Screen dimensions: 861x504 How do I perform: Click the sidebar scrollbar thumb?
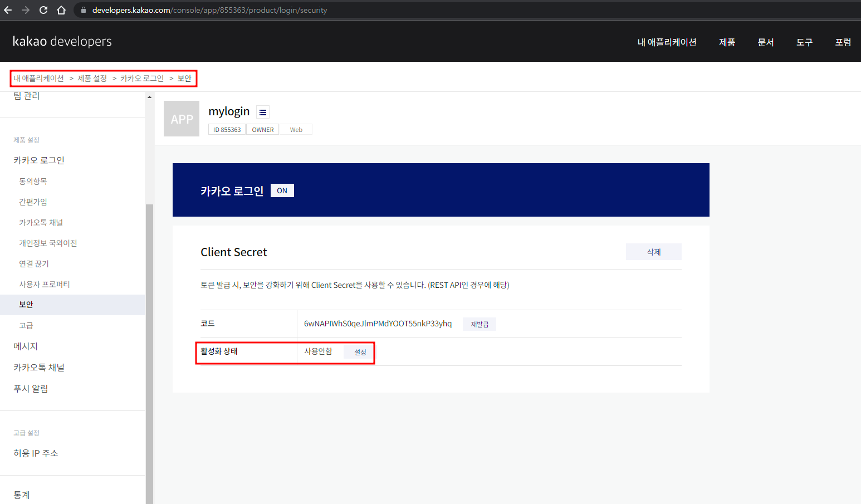point(149,354)
